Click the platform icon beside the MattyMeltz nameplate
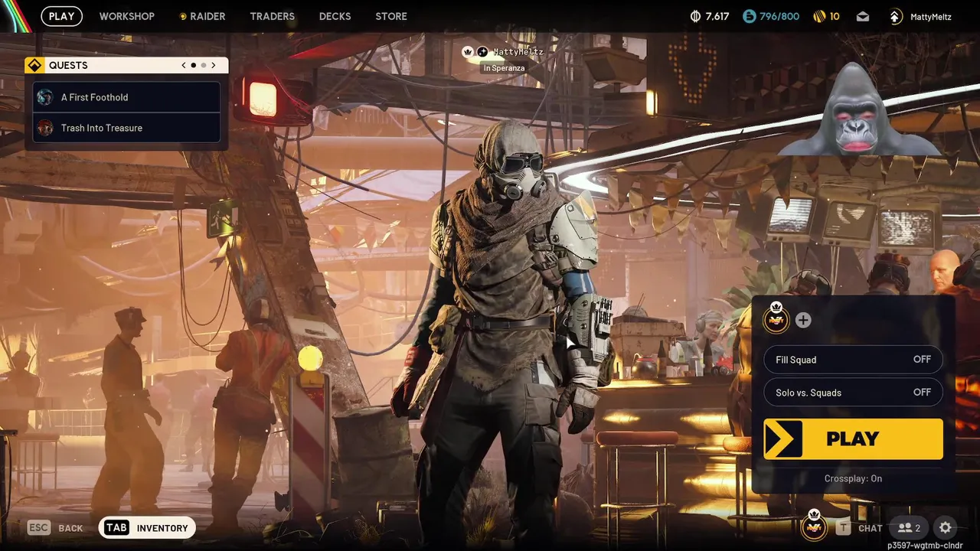The width and height of the screenshot is (980, 551). (x=482, y=51)
